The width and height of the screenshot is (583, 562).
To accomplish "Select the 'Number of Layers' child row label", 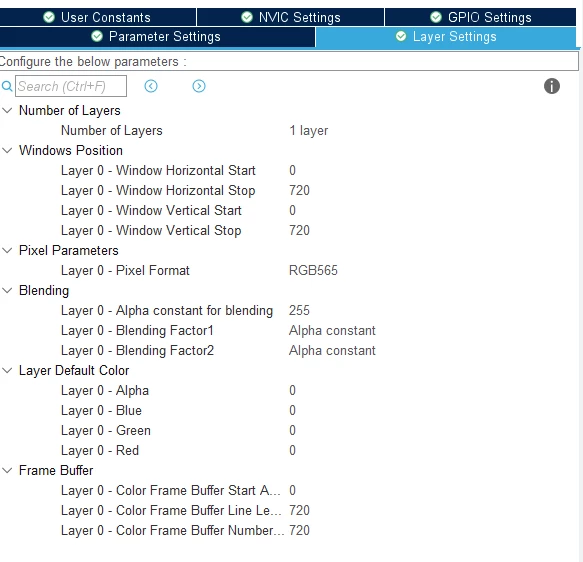I will coord(112,130).
